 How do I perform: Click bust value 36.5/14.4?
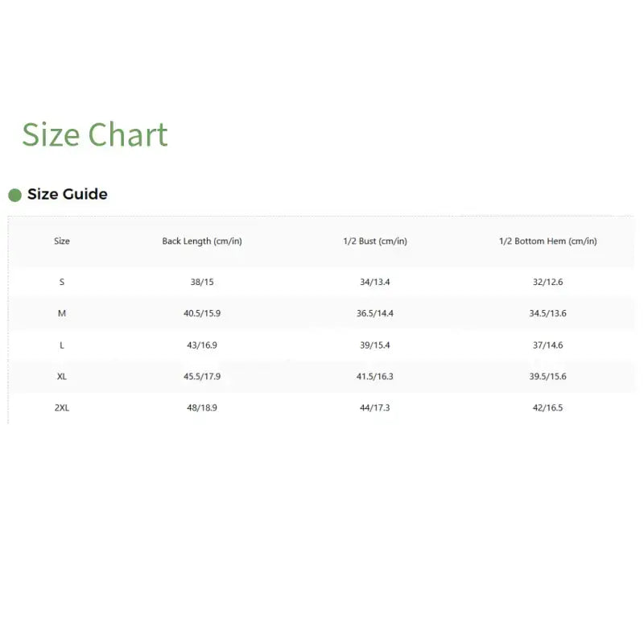[x=375, y=313]
